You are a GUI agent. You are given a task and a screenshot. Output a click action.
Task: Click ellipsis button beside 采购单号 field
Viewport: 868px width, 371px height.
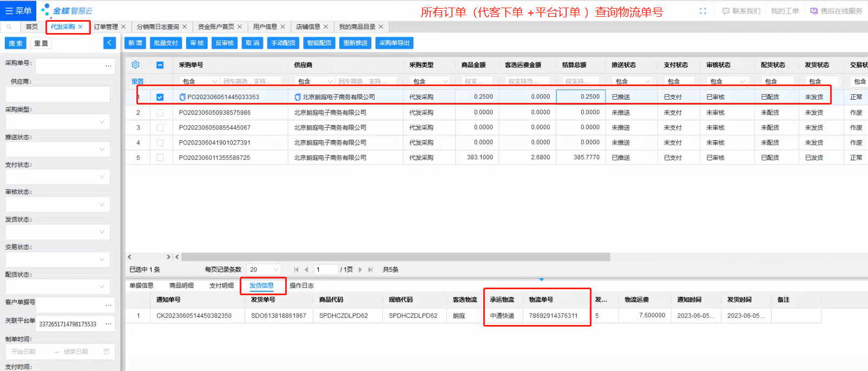(x=108, y=66)
